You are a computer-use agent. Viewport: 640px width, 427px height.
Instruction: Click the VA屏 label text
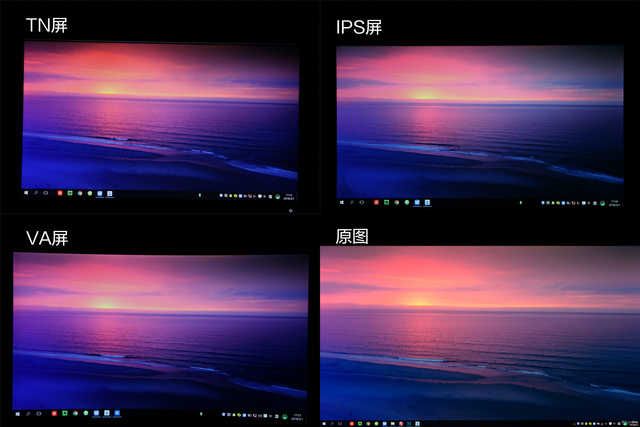pyautogui.click(x=47, y=238)
